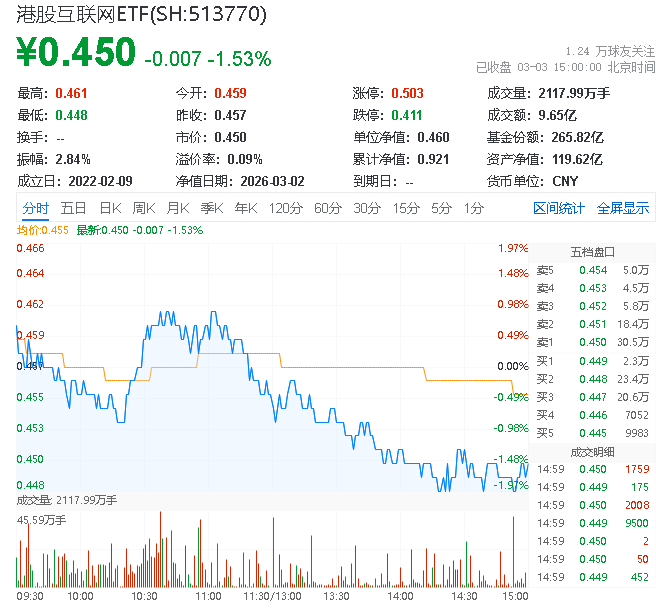Open the 1分 minute chart
656x615 pixels.
pyautogui.click(x=474, y=208)
